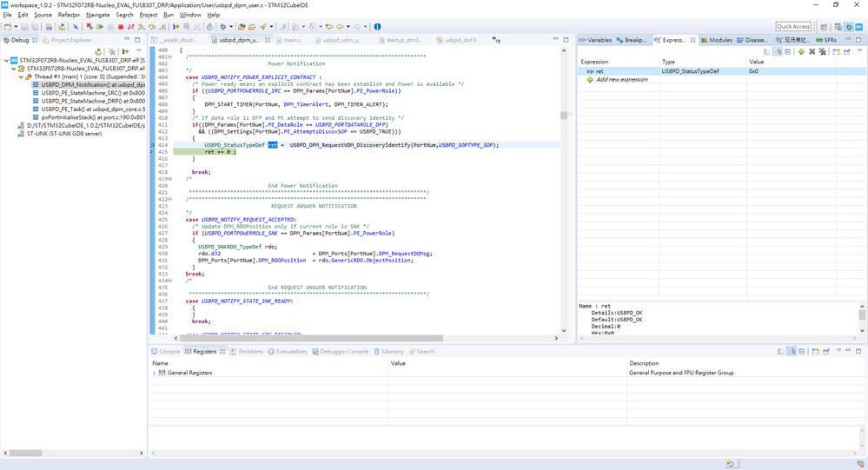
Task: Click the Quick Access search field
Action: coord(793,27)
